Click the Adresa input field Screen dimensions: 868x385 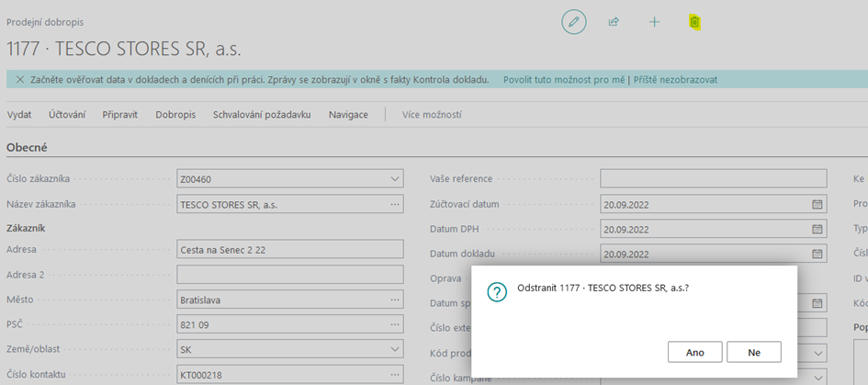click(289, 249)
